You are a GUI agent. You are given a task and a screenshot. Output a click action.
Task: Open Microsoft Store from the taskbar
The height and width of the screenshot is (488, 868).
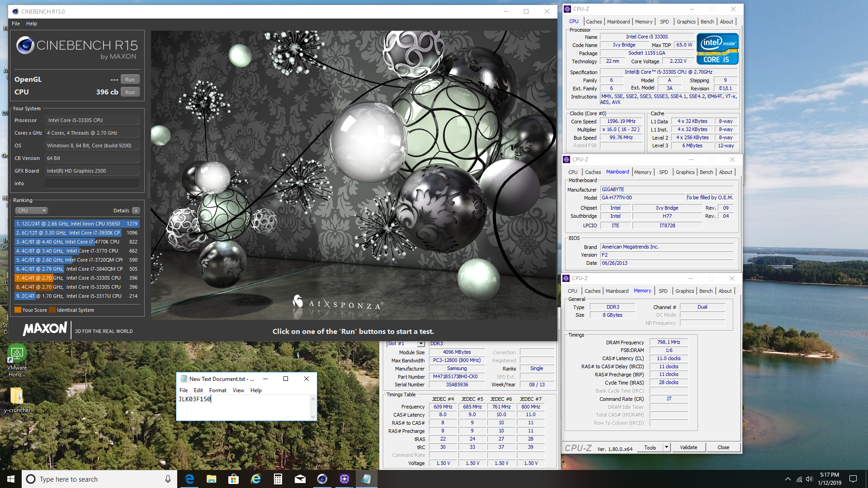point(234,479)
